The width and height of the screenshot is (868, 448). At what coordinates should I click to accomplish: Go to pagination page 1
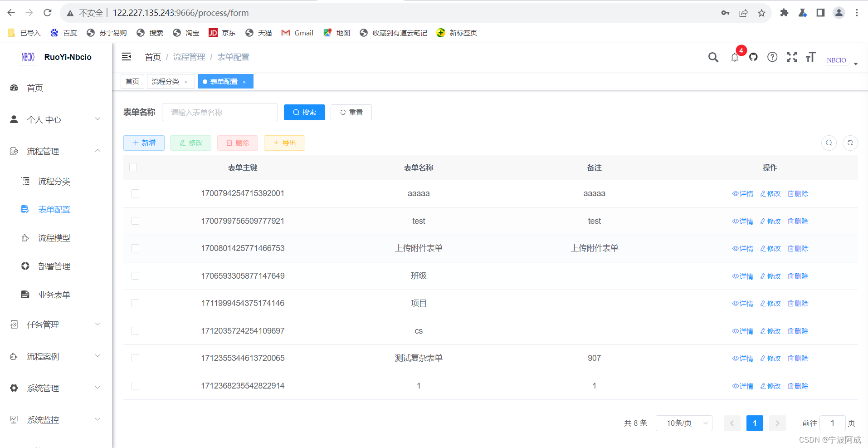pos(755,423)
